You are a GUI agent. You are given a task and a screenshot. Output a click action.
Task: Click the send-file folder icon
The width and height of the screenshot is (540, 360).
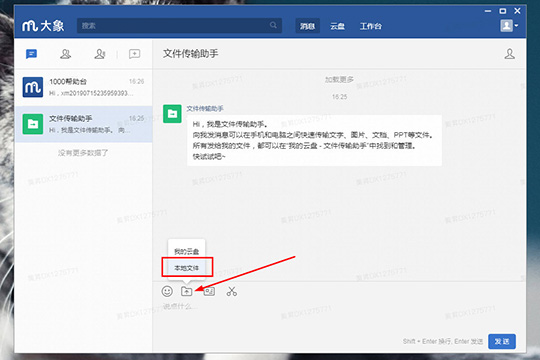[x=187, y=291]
